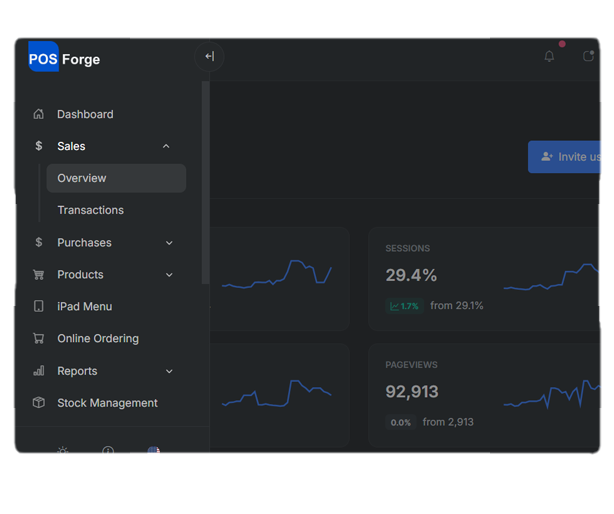Open Transactions under Sales
The width and height of the screenshot is (614, 514).
(91, 210)
